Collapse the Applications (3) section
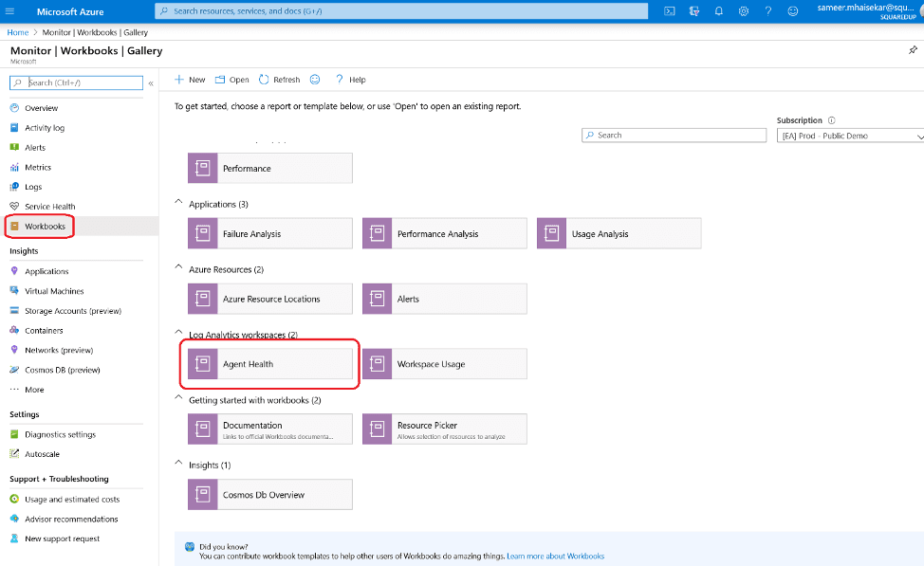Viewport: 924px width, 566px height. tap(178, 201)
